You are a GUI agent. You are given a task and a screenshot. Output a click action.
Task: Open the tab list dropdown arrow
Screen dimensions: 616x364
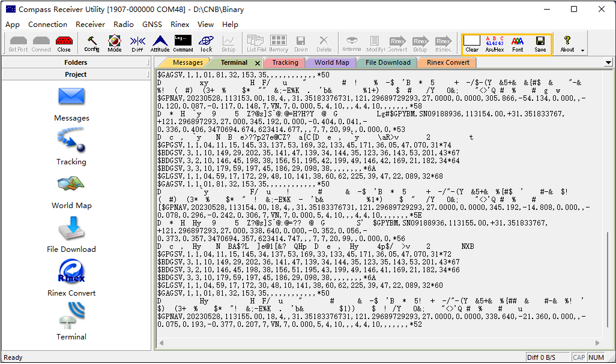(x=608, y=63)
